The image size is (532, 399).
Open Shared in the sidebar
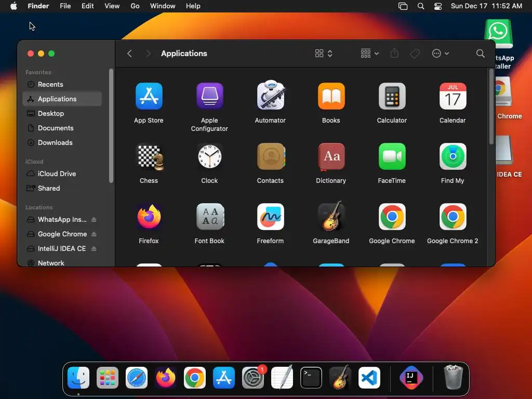pos(62,188)
